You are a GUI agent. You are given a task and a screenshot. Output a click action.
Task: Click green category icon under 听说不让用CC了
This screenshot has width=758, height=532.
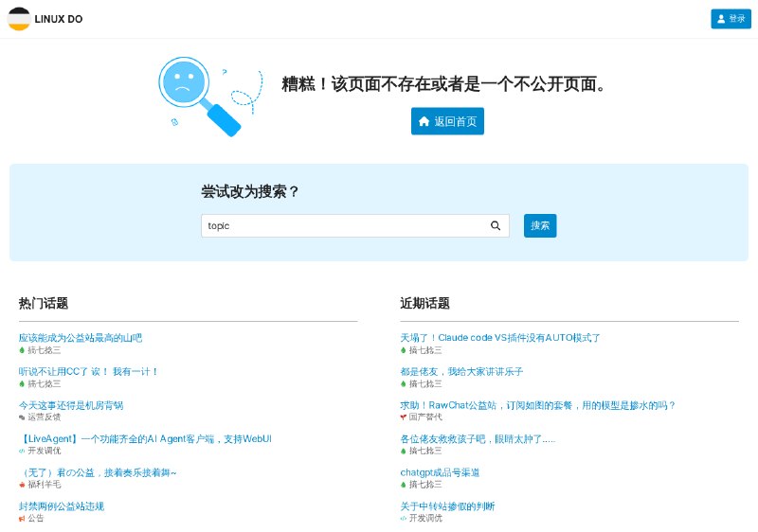(22, 383)
